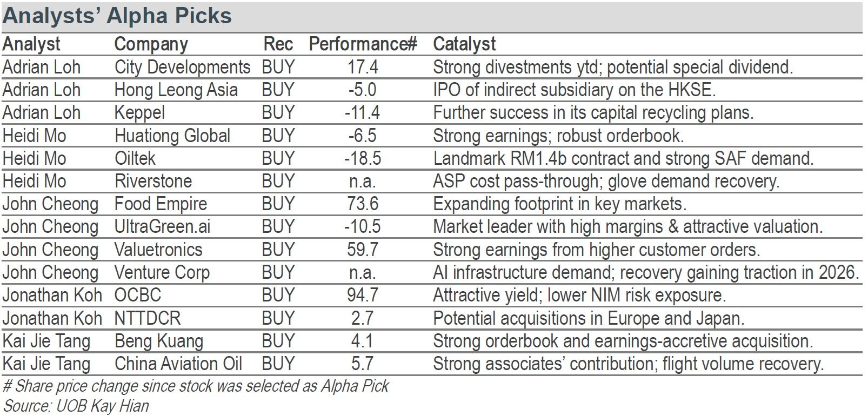Screen dimensions: 868x416
Task: Click the Catalyst column header
Action: point(464,44)
